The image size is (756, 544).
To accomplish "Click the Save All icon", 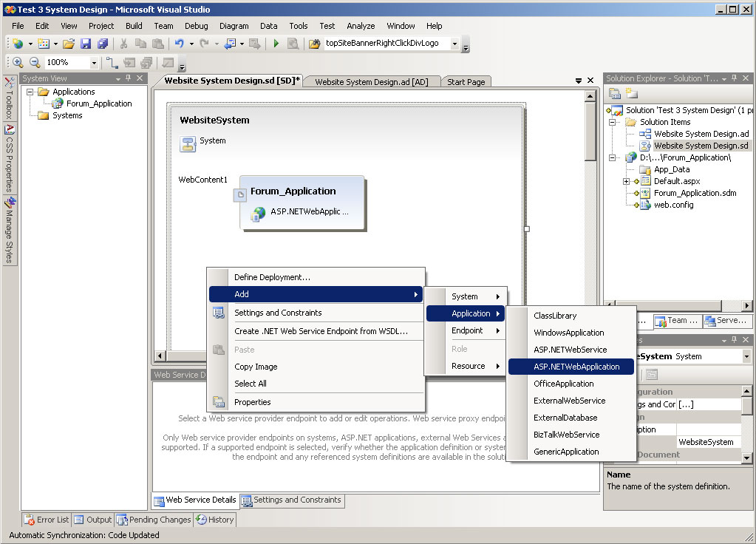I will [103, 44].
